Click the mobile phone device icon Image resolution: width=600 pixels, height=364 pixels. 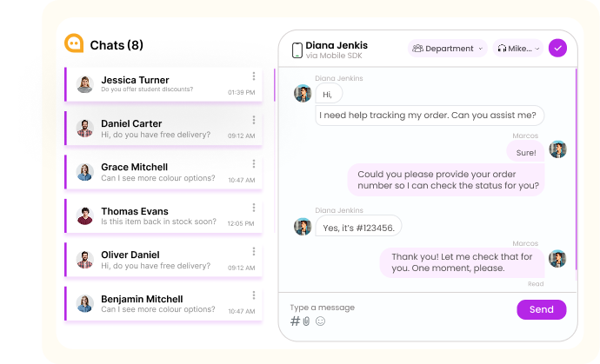point(297,50)
